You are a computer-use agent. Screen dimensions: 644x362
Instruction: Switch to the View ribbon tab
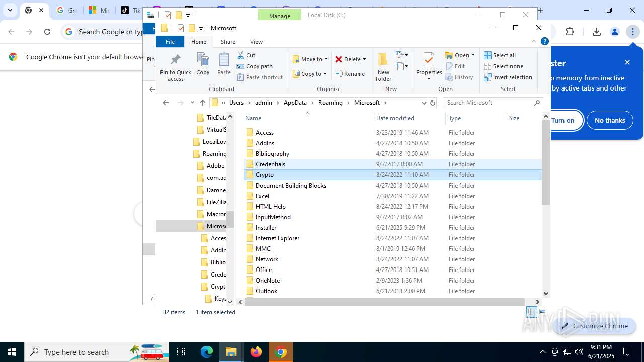[256, 42]
